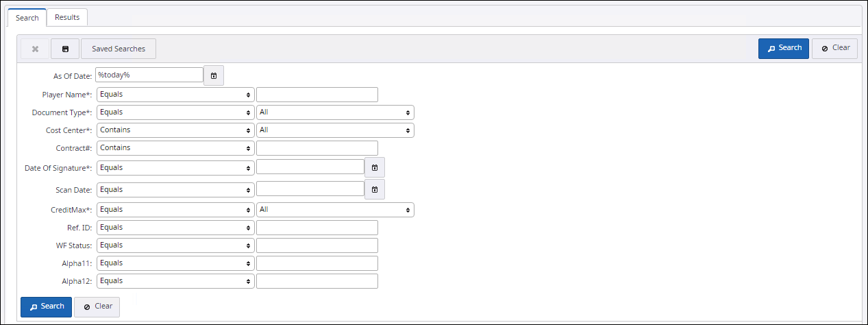This screenshot has width=868, height=325.
Task: Expand the WF Status operator dropdown
Action: (x=175, y=245)
